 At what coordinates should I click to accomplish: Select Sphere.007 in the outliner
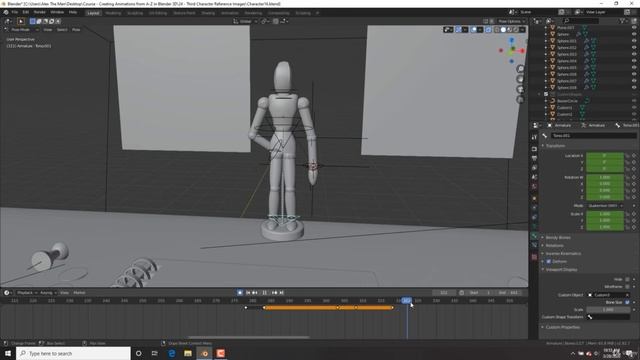[x=567, y=81]
